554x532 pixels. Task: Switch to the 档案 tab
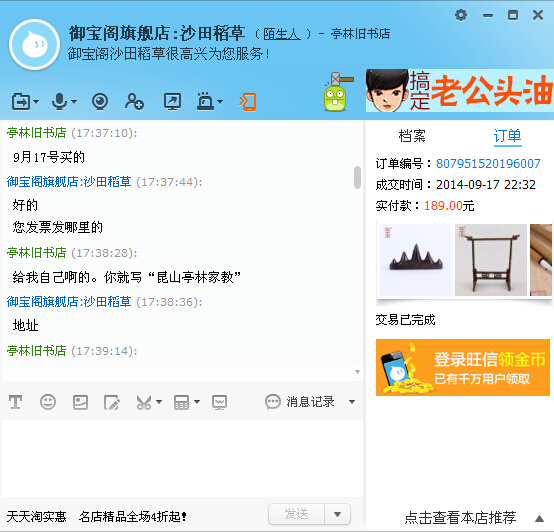tap(412, 136)
